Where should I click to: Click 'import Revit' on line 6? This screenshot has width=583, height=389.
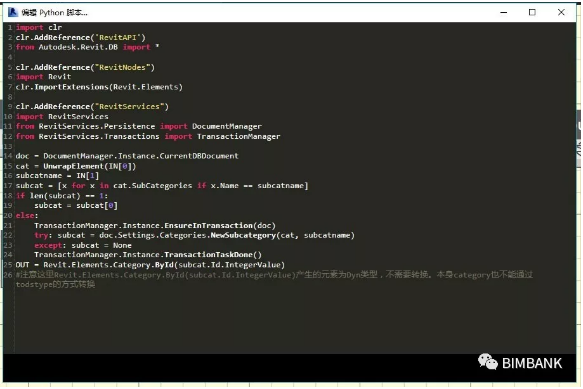click(44, 77)
